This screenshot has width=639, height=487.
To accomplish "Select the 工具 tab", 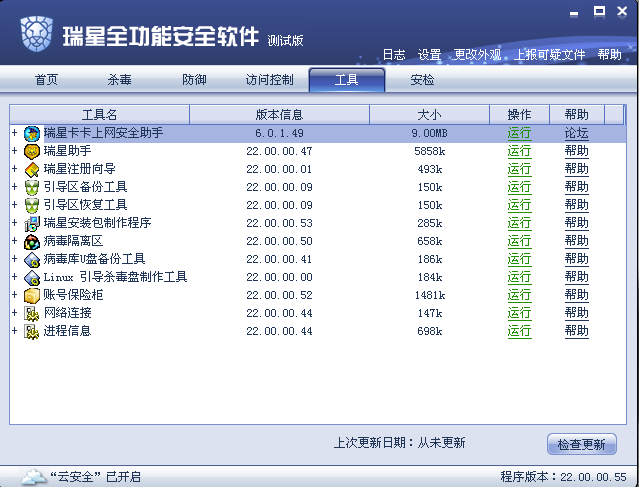I will (x=347, y=80).
